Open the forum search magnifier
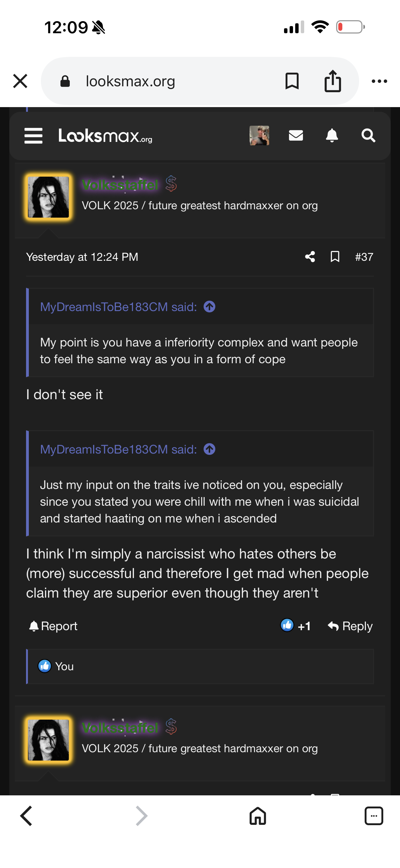Screen dimensions: 400x868 pyautogui.click(x=368, y=136)
